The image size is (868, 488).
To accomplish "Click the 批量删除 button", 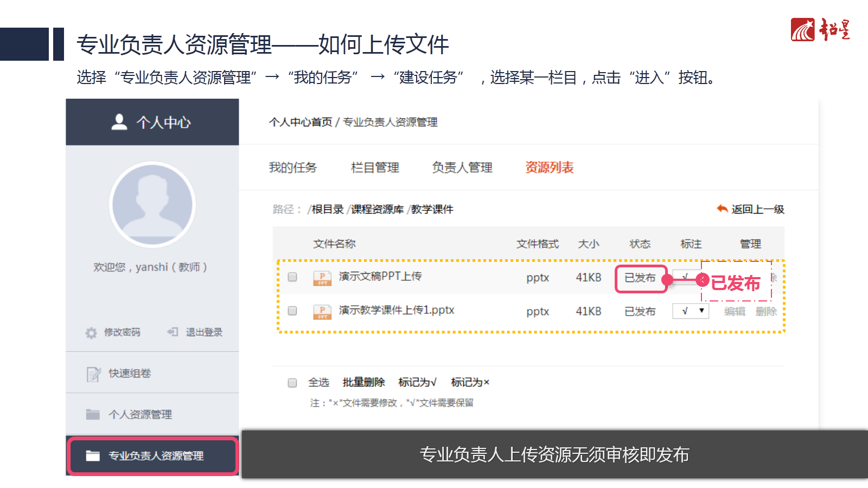I will pyautogui.click(x=363, y=382).
